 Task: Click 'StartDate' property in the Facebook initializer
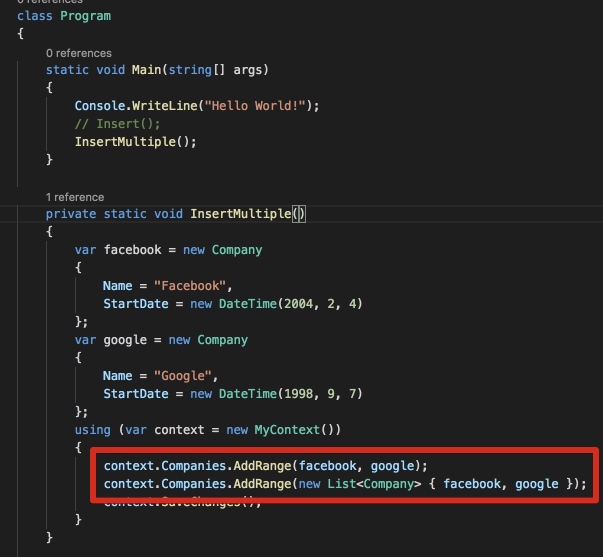(136, 304)
